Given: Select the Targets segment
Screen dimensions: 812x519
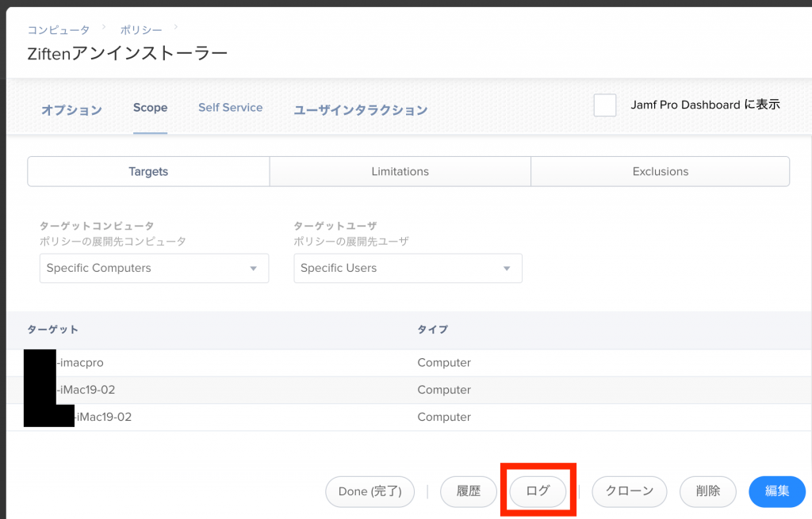Looking at the screenshot, I should coord(148,171).
